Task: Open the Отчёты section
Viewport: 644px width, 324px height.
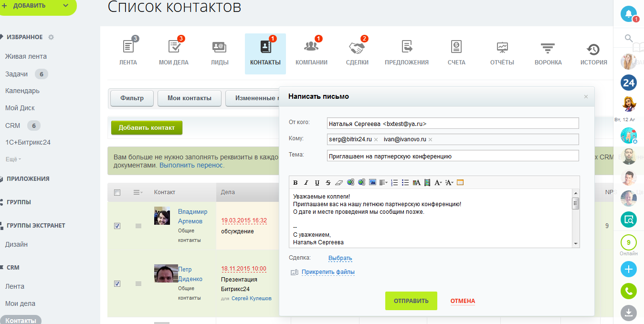Action: [x=502, y=53]
